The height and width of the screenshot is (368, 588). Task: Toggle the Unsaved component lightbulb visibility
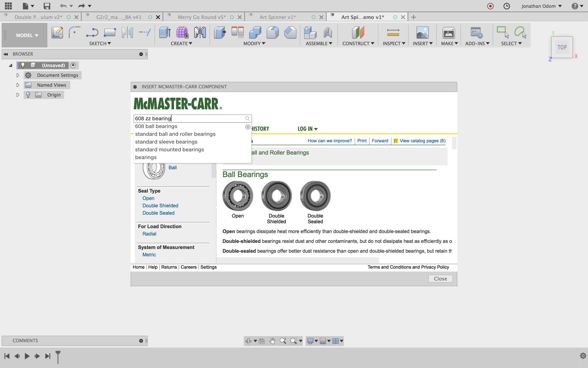click(23, 65)
